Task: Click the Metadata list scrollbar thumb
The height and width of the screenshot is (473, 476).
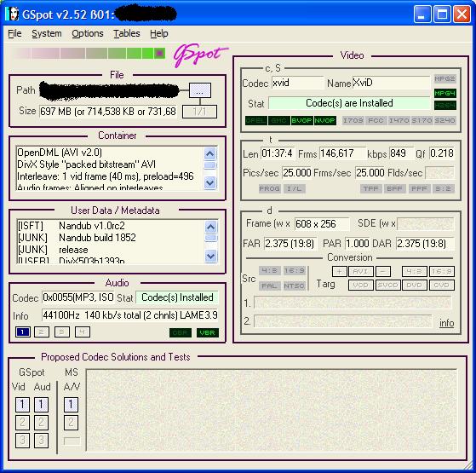Action: 211,238
